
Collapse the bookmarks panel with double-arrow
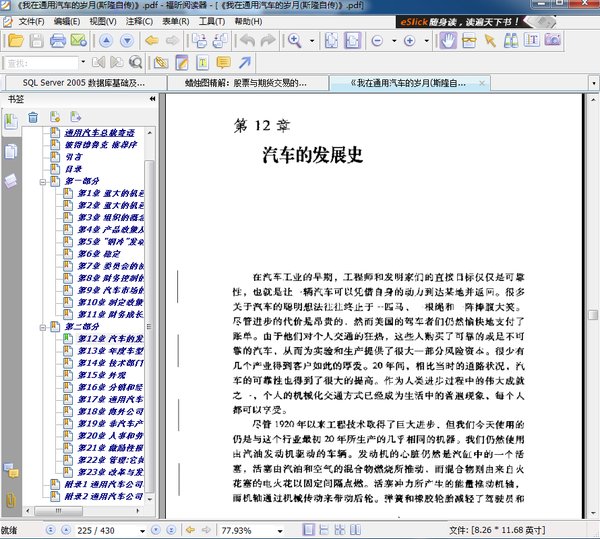pos(153,99)
